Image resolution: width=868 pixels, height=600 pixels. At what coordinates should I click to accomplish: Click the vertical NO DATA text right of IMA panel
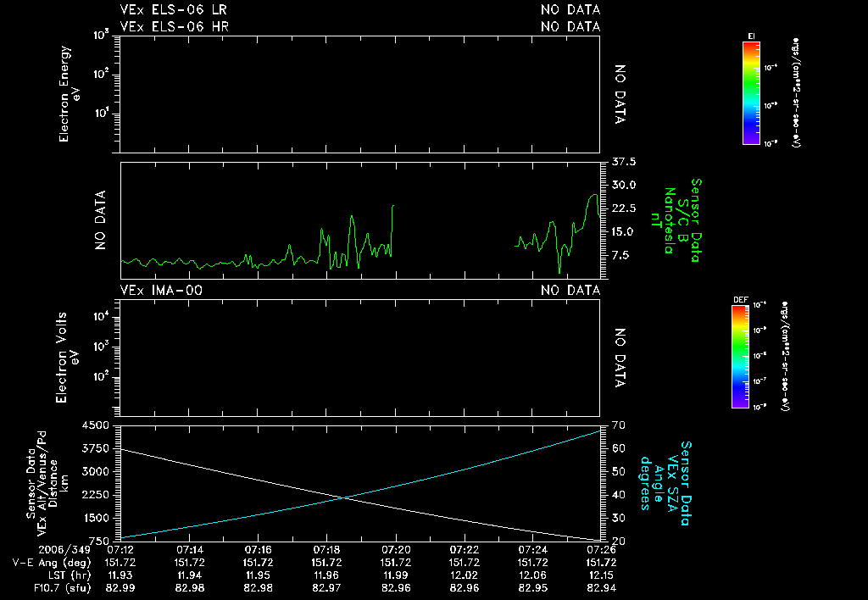[x=620, y=358]
